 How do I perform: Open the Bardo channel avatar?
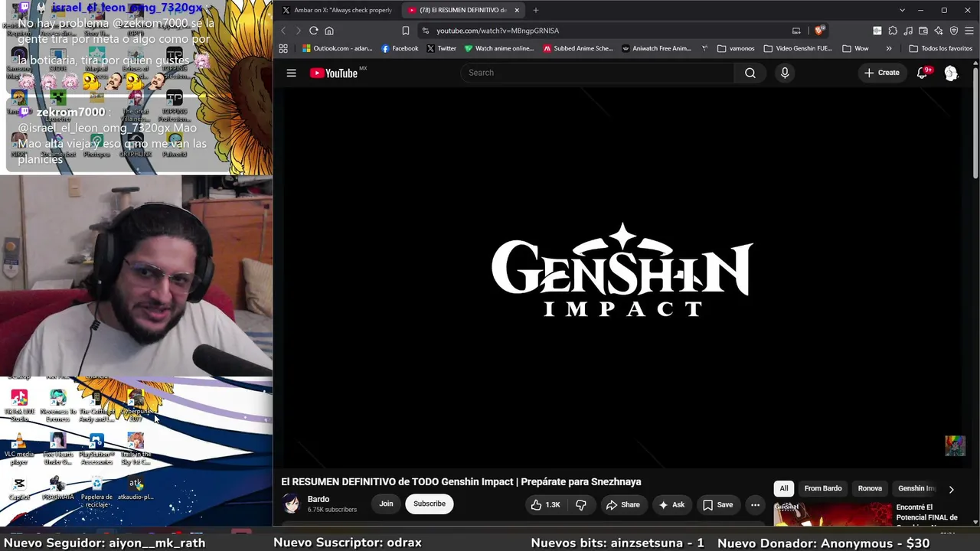(291, 504)
